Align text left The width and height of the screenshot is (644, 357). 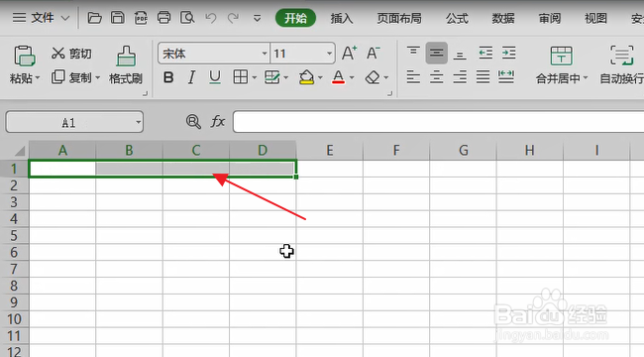(413, 77)
